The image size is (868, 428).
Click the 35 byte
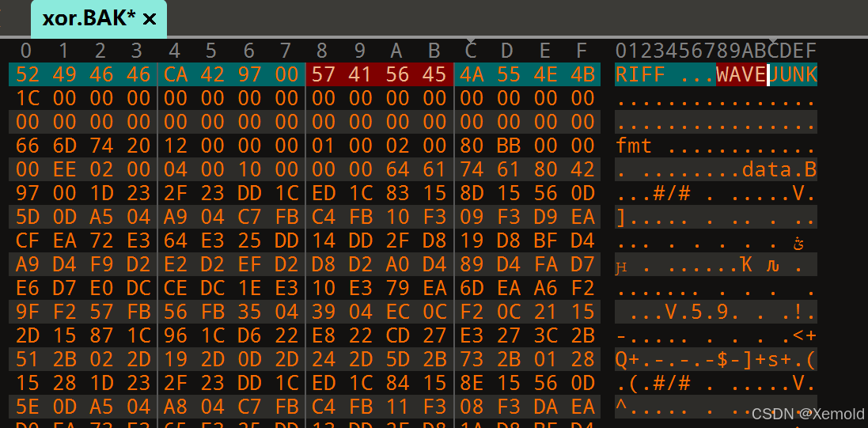[248, 312]
